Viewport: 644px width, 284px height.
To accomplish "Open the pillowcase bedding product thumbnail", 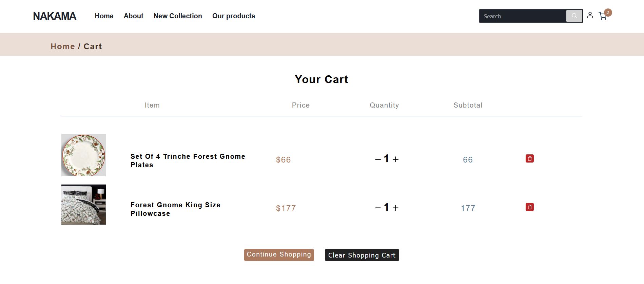I will pyautogui.click(x=83, y=205).
